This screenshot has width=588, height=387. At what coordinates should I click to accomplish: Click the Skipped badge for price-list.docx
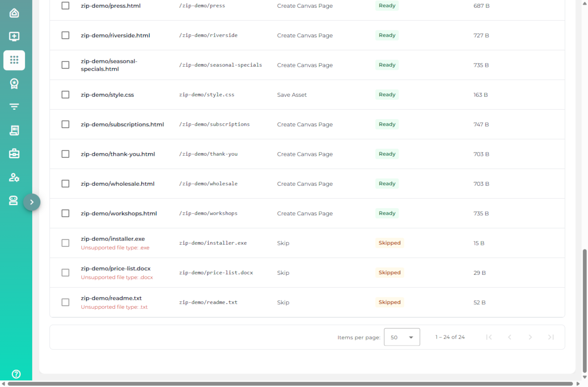(x=390, y=273)
